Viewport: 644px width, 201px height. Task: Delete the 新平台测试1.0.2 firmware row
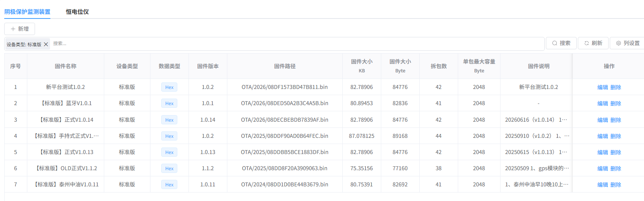click(616, 87)
